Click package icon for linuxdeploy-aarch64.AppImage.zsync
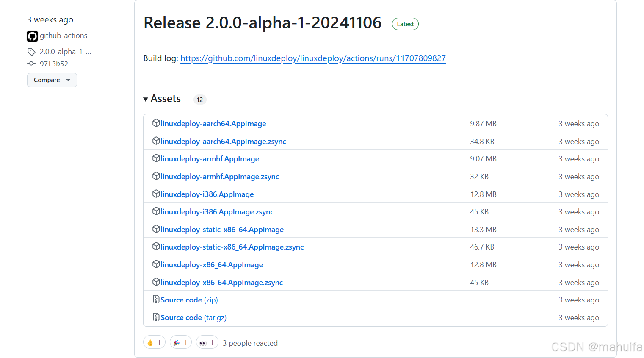Screen dimensions: 644x358 156,141
